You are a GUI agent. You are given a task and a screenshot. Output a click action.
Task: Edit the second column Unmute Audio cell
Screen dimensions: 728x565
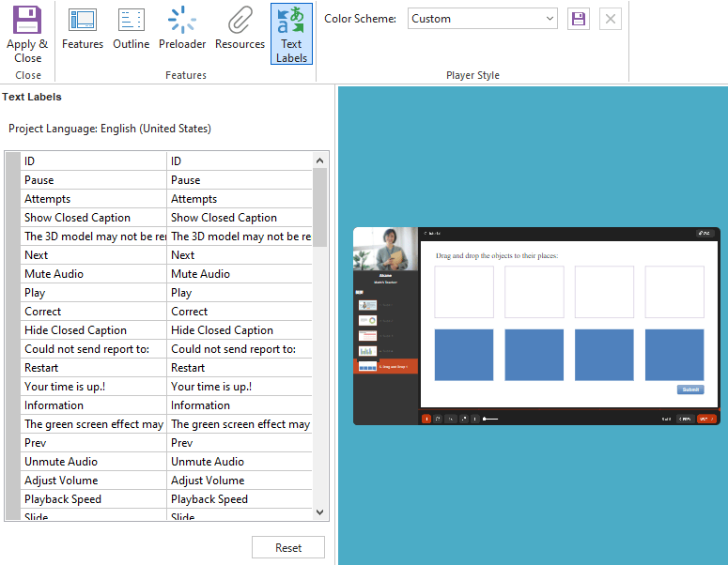240,462
